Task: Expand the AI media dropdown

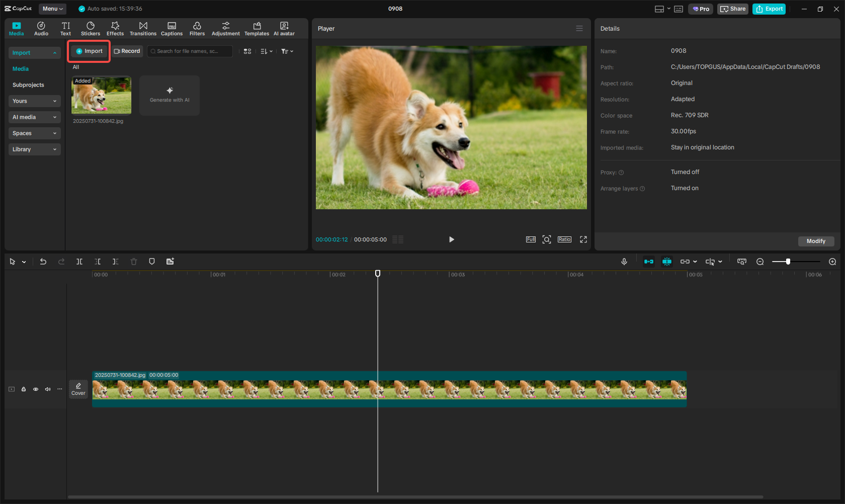Action: (x=34, y=117)
